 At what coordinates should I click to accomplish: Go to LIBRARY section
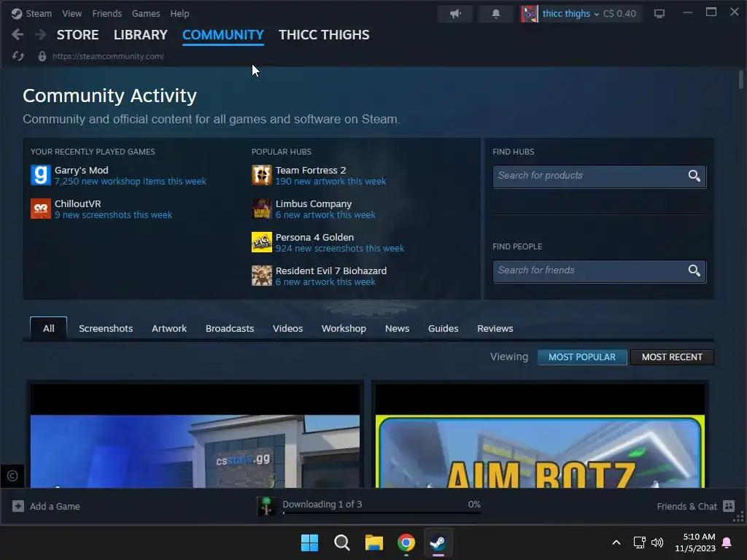point(141,35)
